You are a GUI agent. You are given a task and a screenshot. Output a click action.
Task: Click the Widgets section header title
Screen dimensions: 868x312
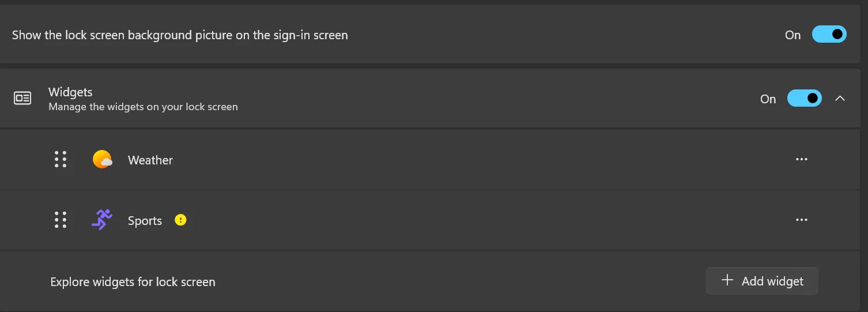click(x=70, y=92)
